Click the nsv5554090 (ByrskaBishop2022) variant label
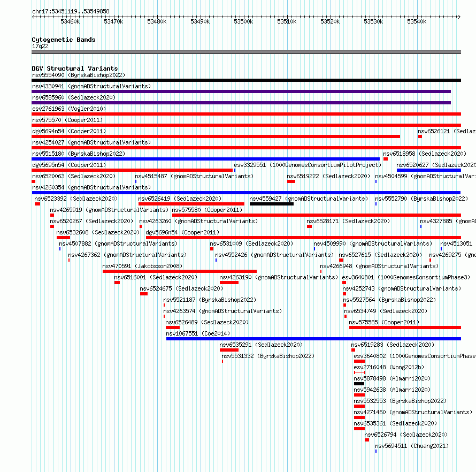 79,75
